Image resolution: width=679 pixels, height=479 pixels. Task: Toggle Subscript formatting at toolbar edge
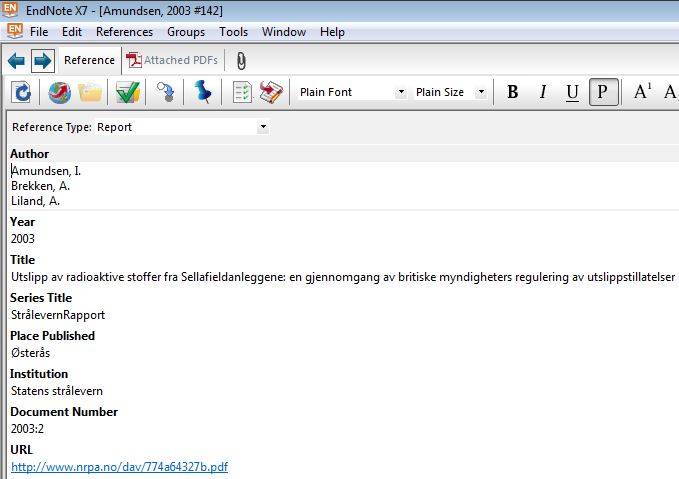(x=670, y=92)
